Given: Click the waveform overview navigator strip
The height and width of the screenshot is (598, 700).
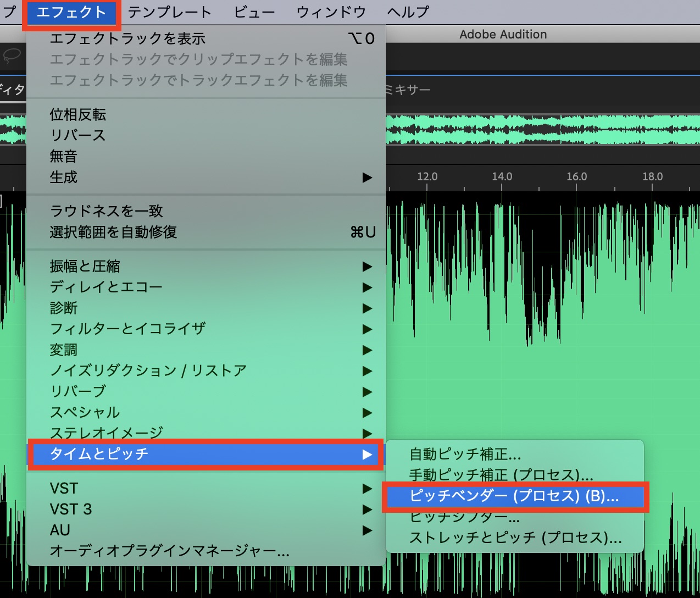Looking at the screenshot, I should click(543, 130).
